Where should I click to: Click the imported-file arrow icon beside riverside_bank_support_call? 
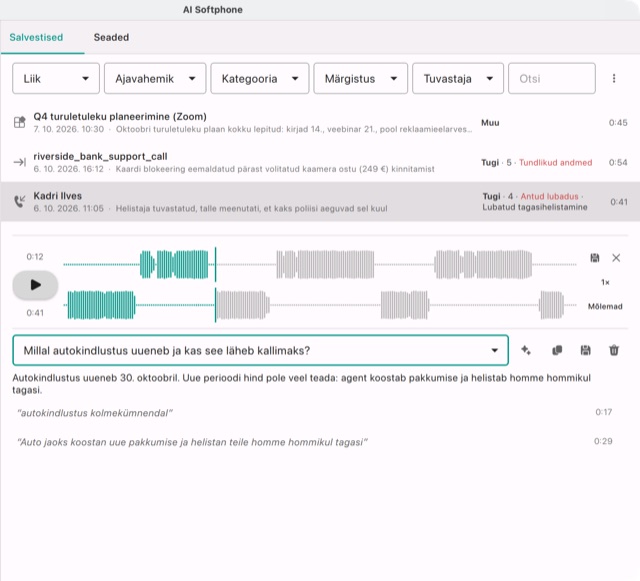(20, 163)
